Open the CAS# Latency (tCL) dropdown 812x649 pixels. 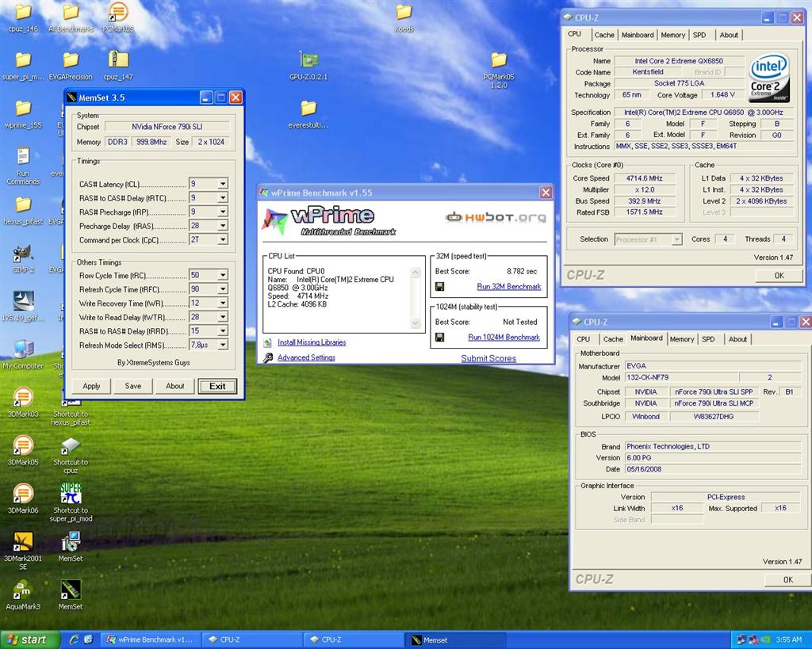(x=223, y=184)
